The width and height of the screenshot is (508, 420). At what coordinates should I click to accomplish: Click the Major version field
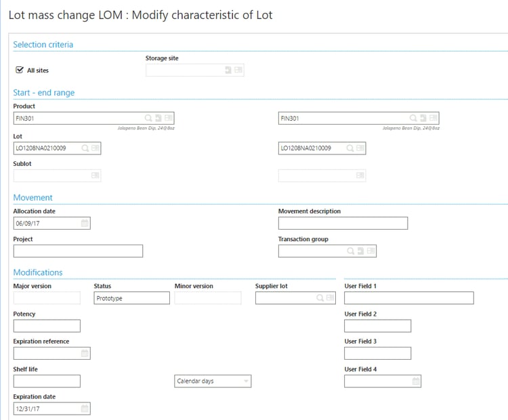point(47,298)
